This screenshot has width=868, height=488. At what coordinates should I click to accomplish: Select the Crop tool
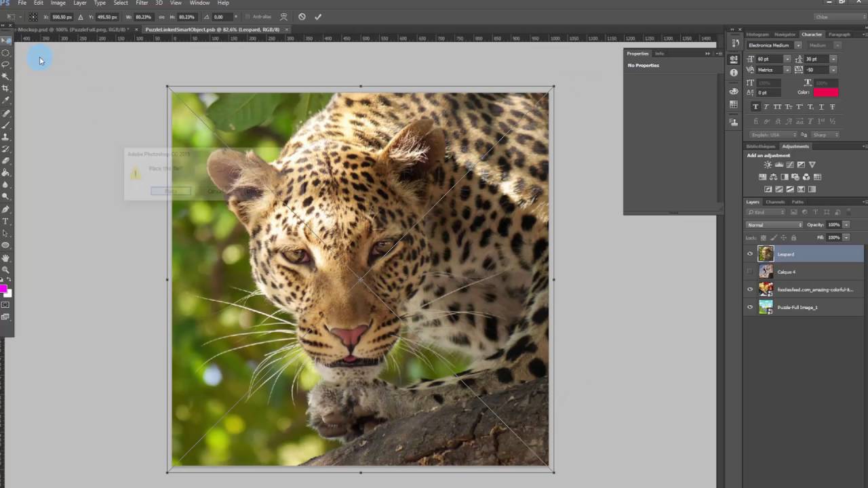5,88
